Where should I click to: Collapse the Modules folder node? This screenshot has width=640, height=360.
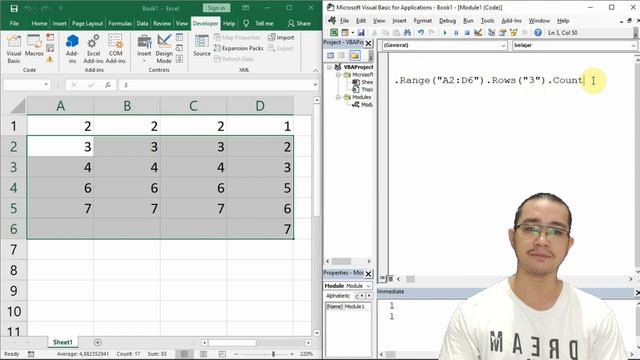coord(338,97)
